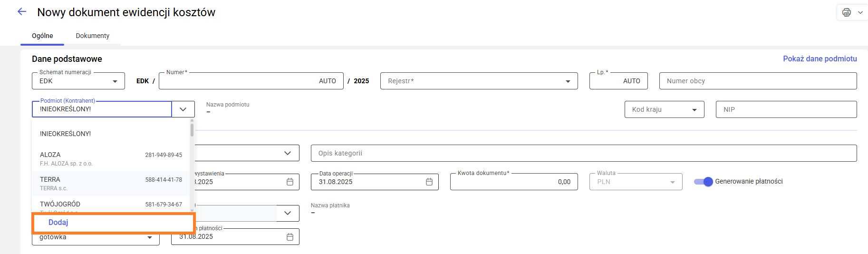
Task: Open calendar icon for data wystawienia
Action: pos(289,182)
